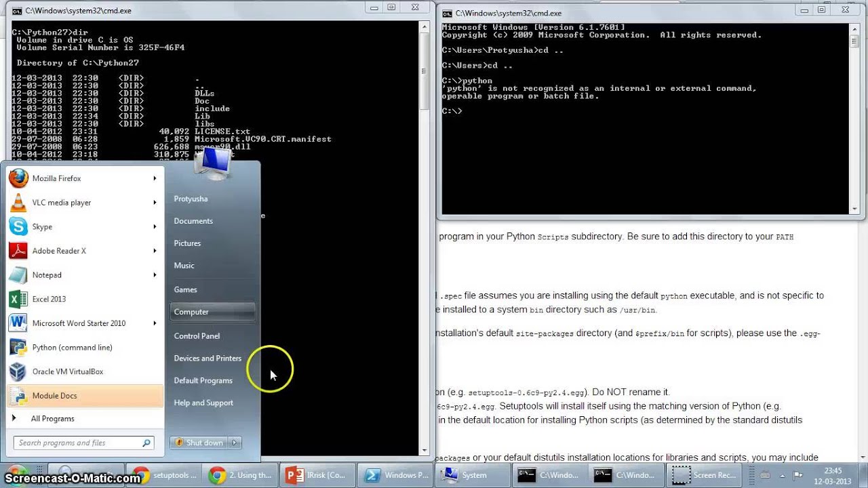Image resolution: width=868 pixels, height=488 pixels.
Task: Open the Windows PowerShell taskbar button
Action: pos(393,475)
